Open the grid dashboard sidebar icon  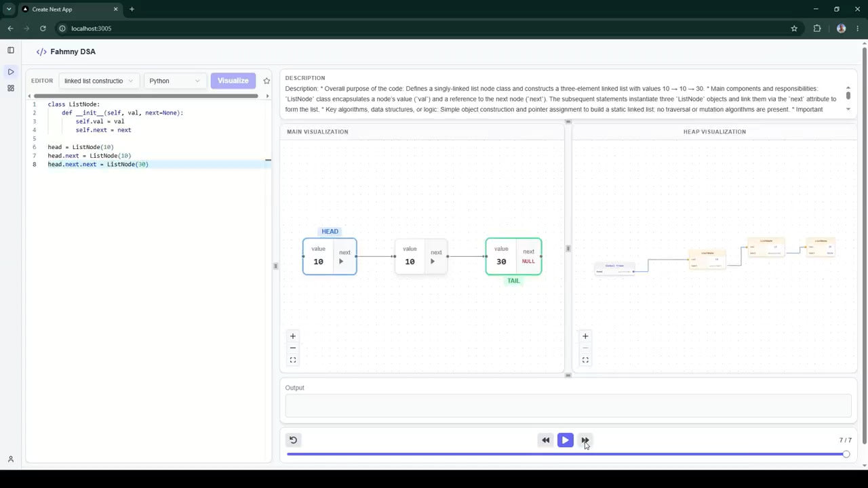tap(11, 88)
